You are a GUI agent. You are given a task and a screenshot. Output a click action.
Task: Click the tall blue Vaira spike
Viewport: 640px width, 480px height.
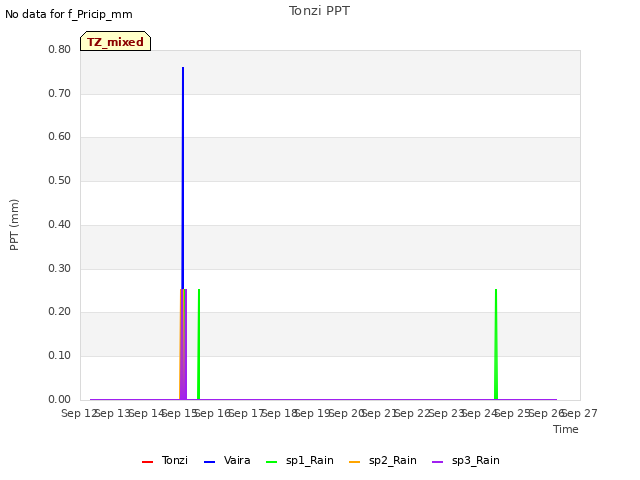point(183,178)
